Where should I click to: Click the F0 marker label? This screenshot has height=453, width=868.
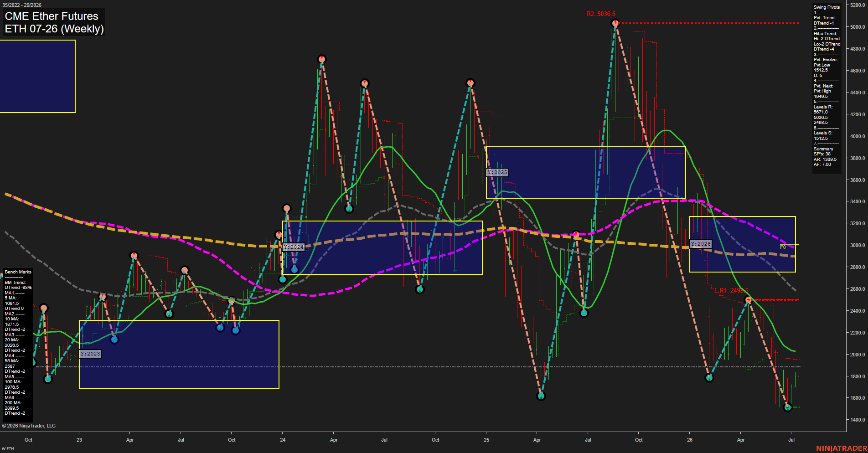pyautogui.click(x=783, y=247)
